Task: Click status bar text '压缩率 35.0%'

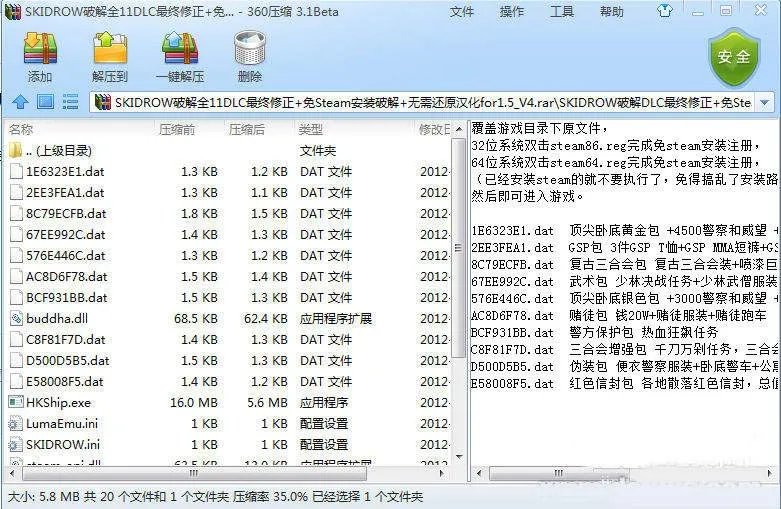Action: [270, 496]
